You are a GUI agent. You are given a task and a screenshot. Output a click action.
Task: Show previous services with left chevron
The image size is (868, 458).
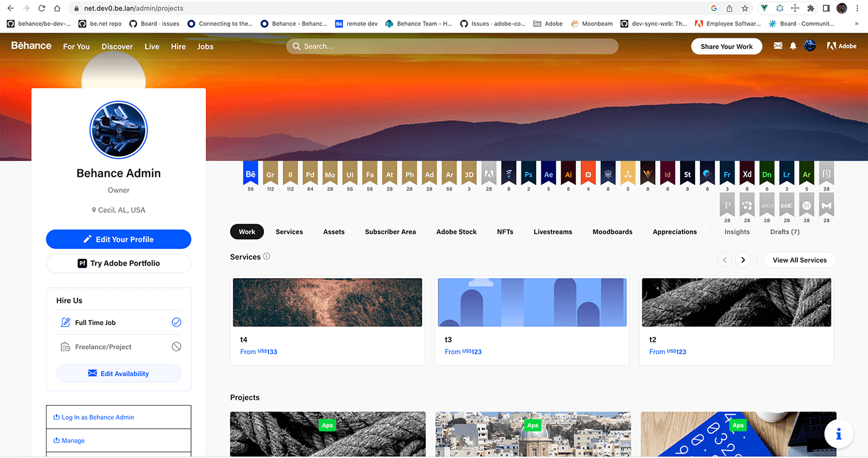coord(724,260)
